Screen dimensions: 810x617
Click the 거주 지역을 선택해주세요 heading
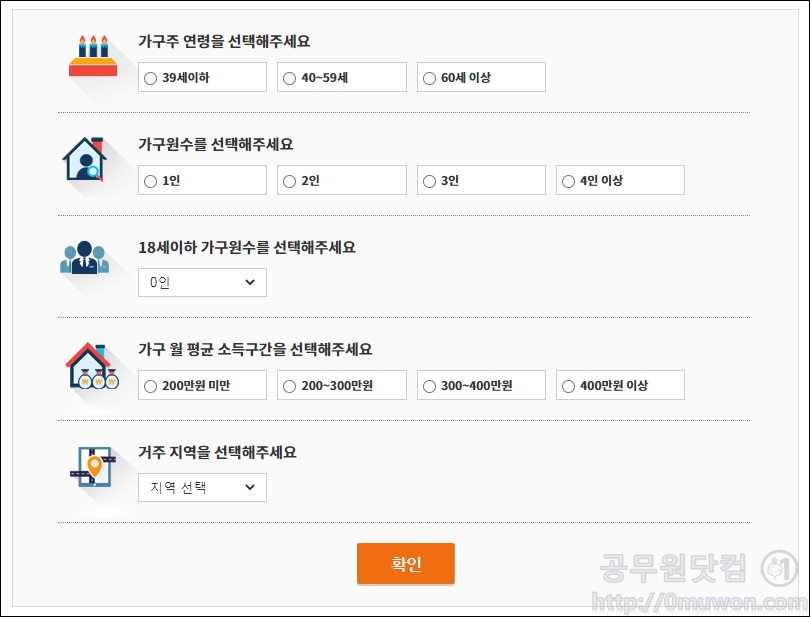(x=217, y=452)
